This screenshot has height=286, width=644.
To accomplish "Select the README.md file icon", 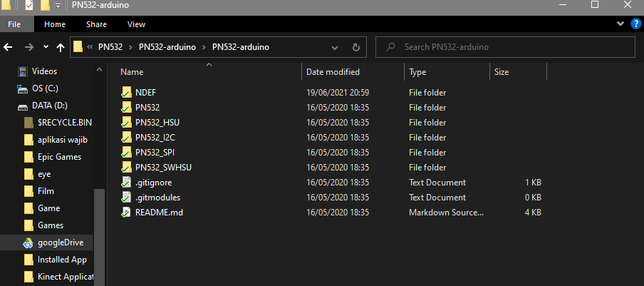I will tap(127, 213).
